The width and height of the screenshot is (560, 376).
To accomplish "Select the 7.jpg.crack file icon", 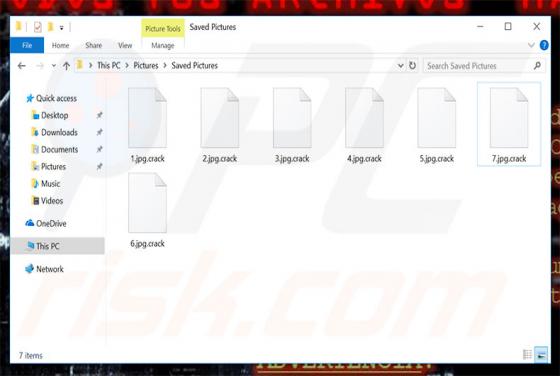I will (x=509, y=118).
